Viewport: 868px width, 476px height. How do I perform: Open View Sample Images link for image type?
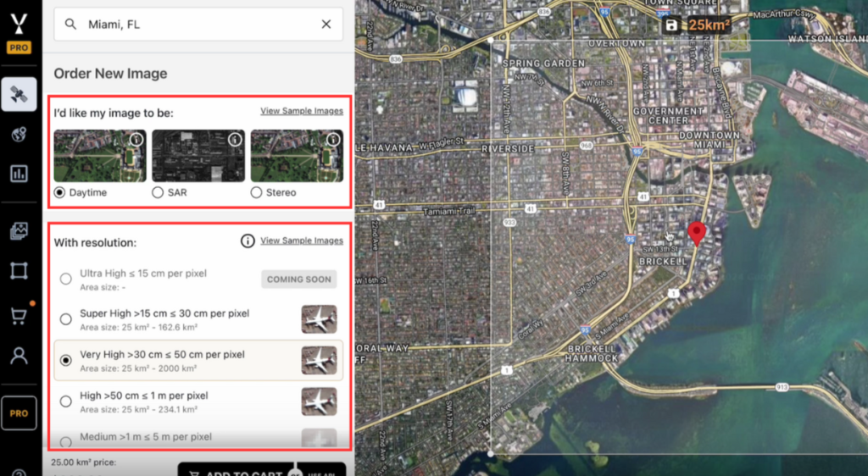pos(301,111)
